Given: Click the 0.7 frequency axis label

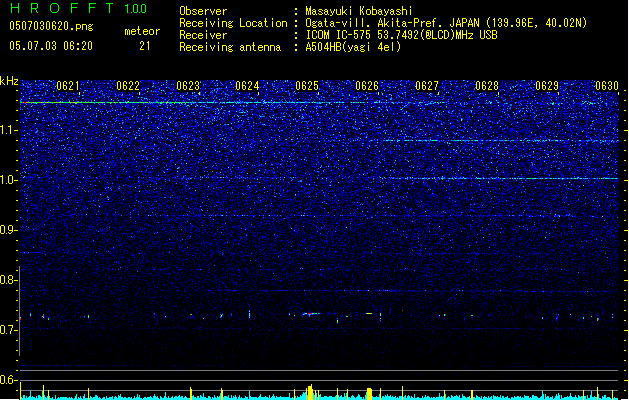Looking at the screenshot, I should point(8,330).
